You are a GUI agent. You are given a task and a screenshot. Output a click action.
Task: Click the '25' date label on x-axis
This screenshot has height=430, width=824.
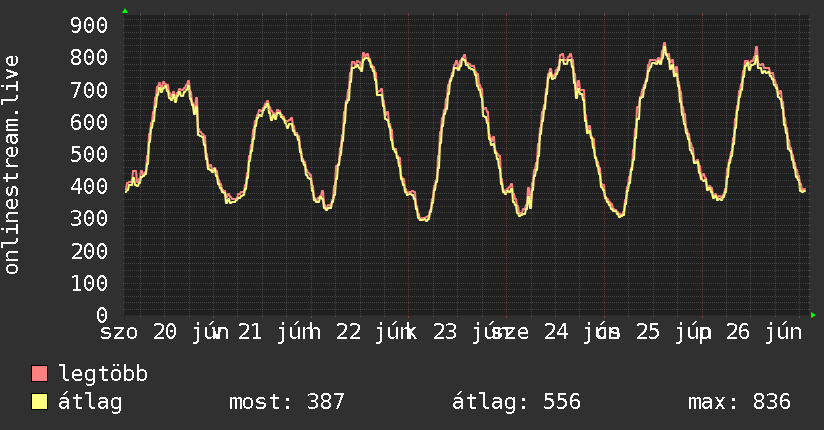coord(647,332)
